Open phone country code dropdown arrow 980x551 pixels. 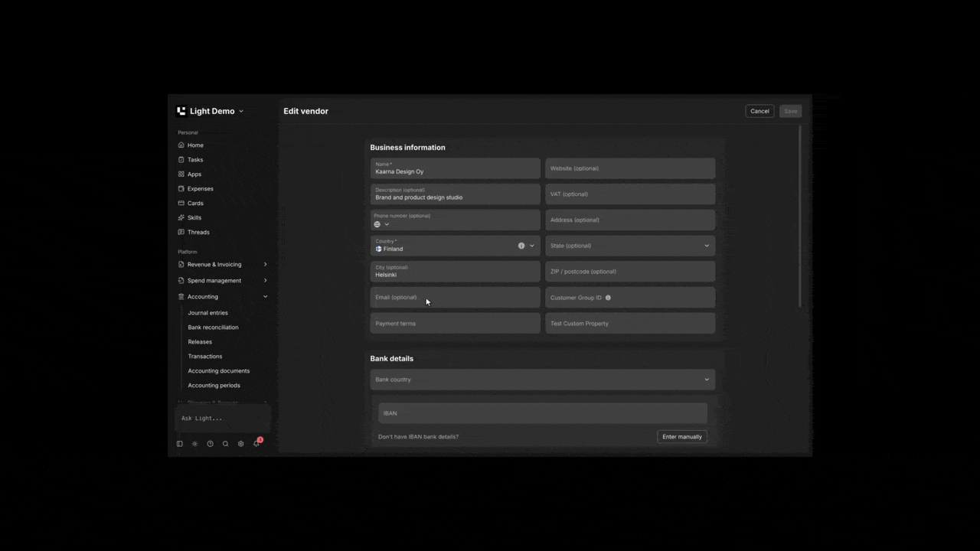tap(387, 224)
